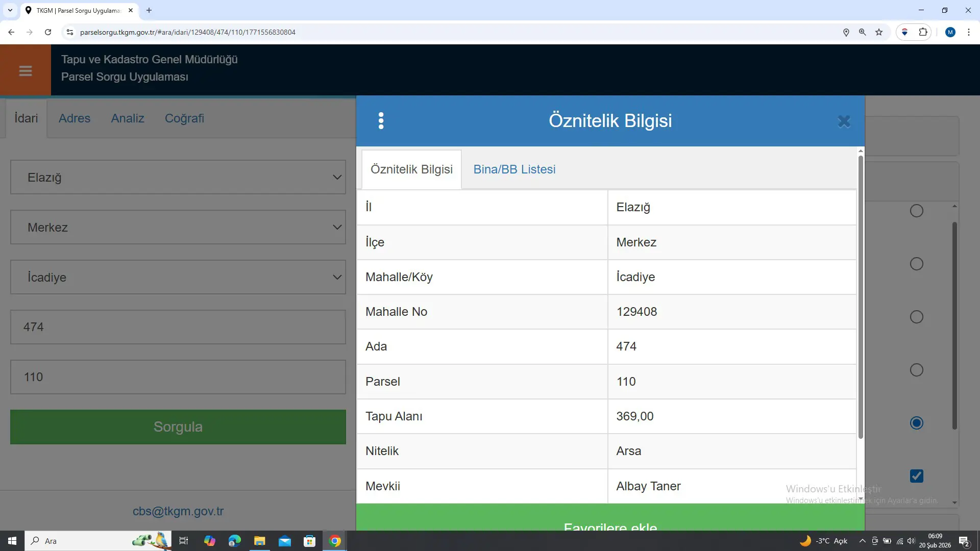The image size is (980, 551).
Task: Open the tab search chevron in Chrome
Action: pos(10,10)
